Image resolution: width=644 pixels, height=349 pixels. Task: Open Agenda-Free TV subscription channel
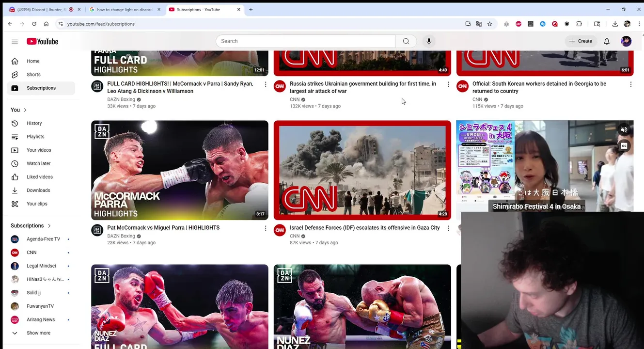[41, 239]
